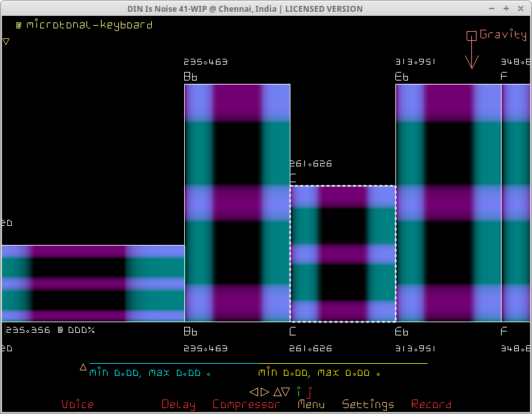The image size is (532, 414).
Task: Toggle the Voice option
Action: tap(77, 404)
